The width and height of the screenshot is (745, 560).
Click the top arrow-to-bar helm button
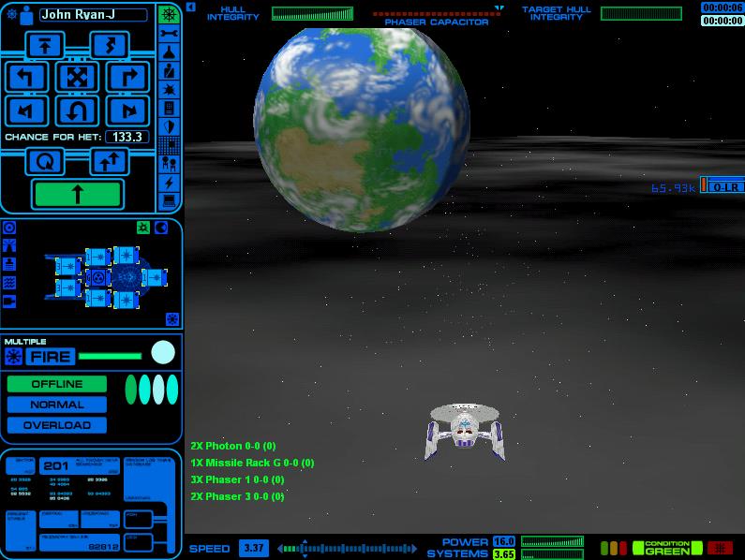(45, 46)
